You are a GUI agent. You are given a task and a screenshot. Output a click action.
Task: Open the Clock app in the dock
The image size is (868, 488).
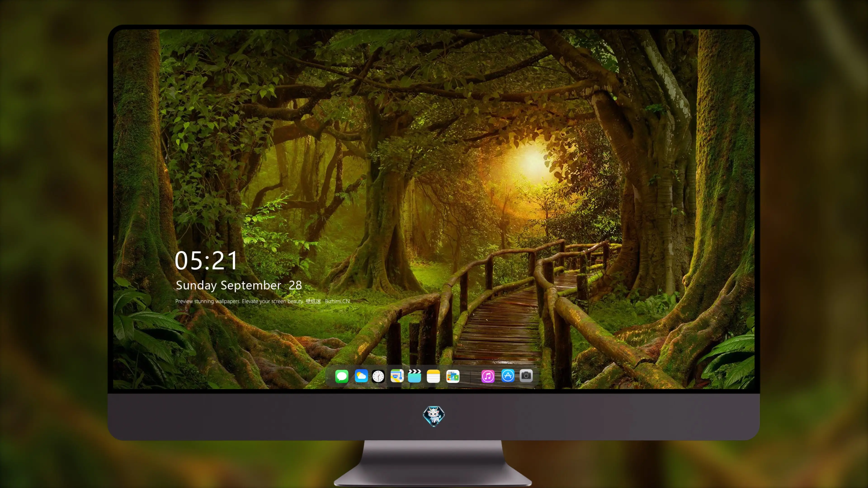[378, 376]
